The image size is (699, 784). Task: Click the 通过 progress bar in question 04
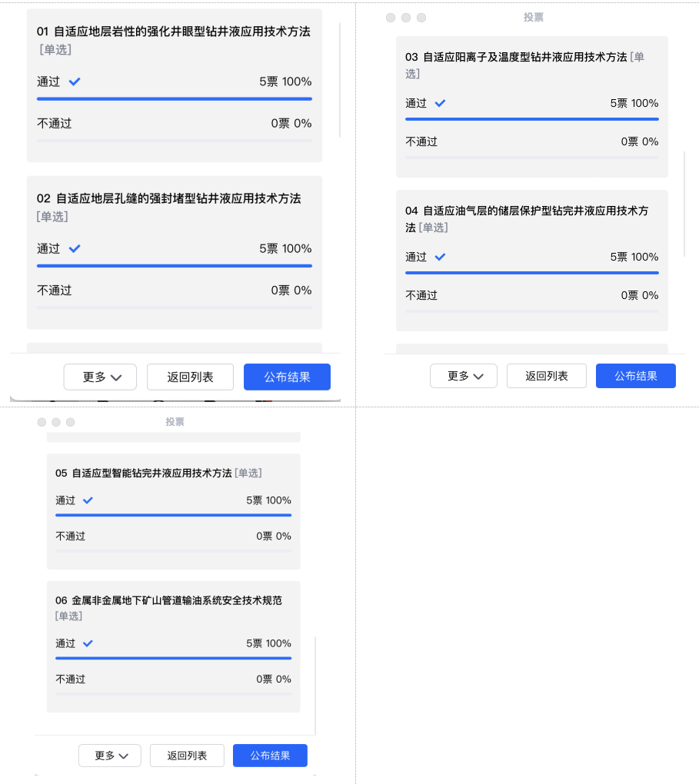[x=531, y=273]
